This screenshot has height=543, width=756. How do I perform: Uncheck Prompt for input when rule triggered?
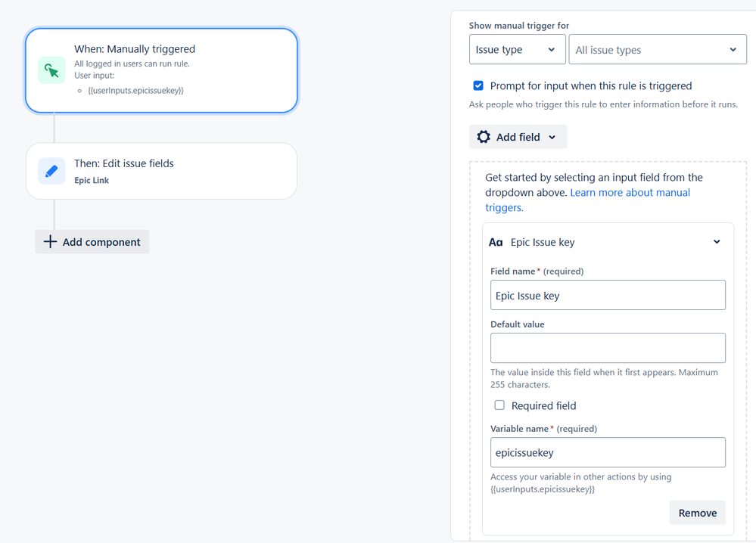tap(478, 85)
